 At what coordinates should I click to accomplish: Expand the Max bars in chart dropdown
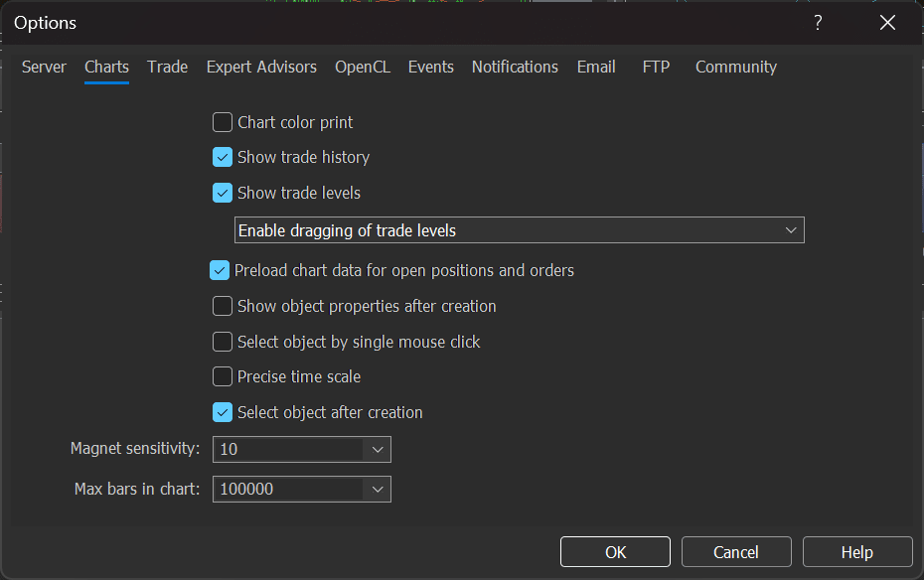(378, 489)
